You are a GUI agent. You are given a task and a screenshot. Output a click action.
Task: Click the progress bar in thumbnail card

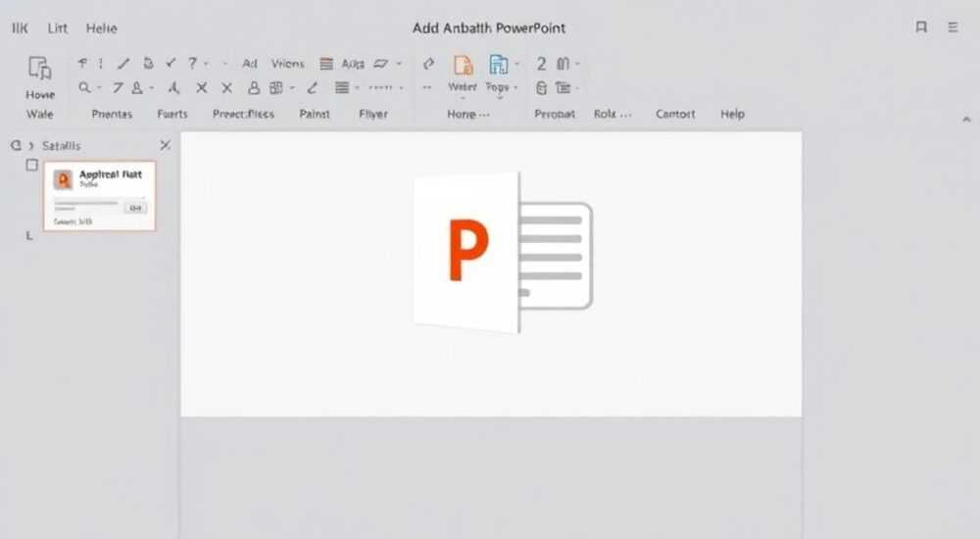pyautogui.click(x=85, y=203)
